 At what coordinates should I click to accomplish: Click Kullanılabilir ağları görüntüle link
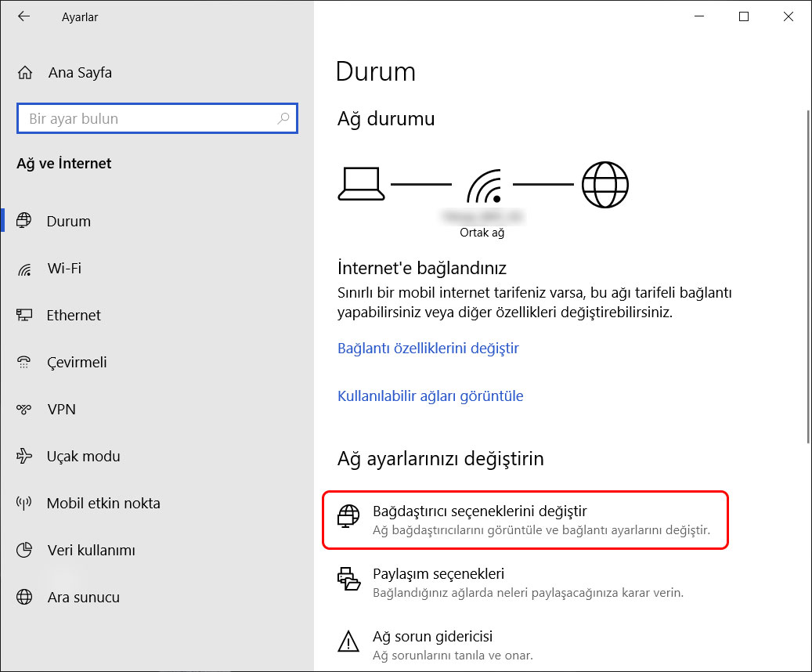pos(430,396)
